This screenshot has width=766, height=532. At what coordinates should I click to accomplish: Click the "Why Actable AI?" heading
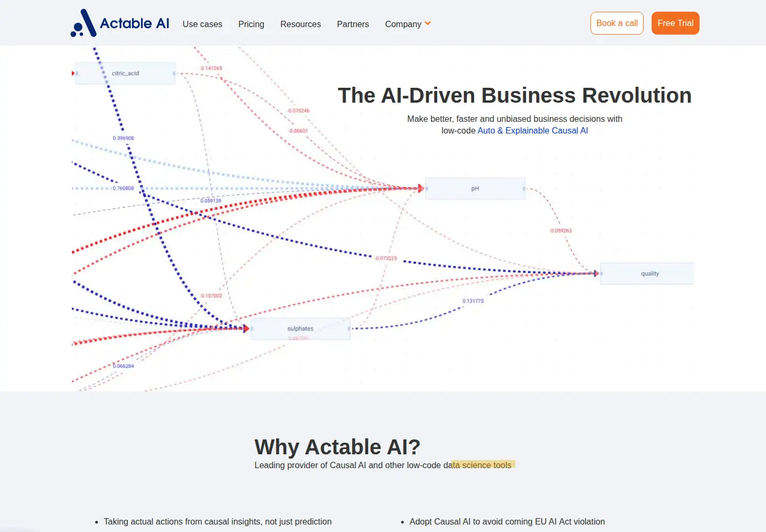coord(337,447)
